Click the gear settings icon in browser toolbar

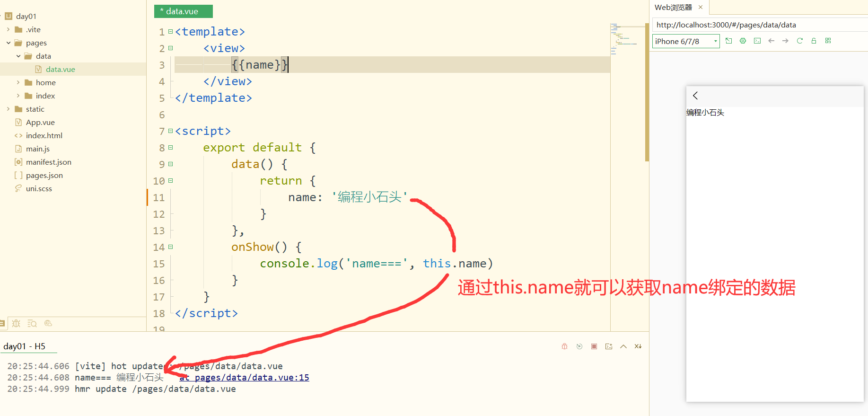coord(743,41)
